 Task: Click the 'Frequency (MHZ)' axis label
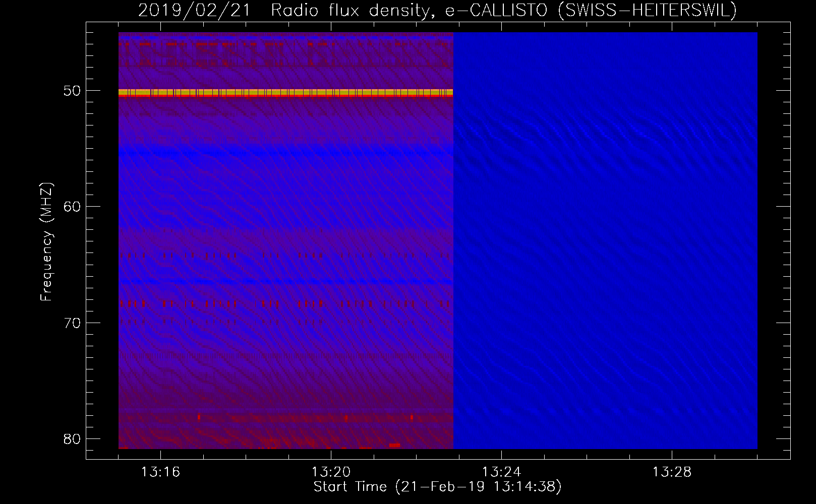click(x=46, y=242)
